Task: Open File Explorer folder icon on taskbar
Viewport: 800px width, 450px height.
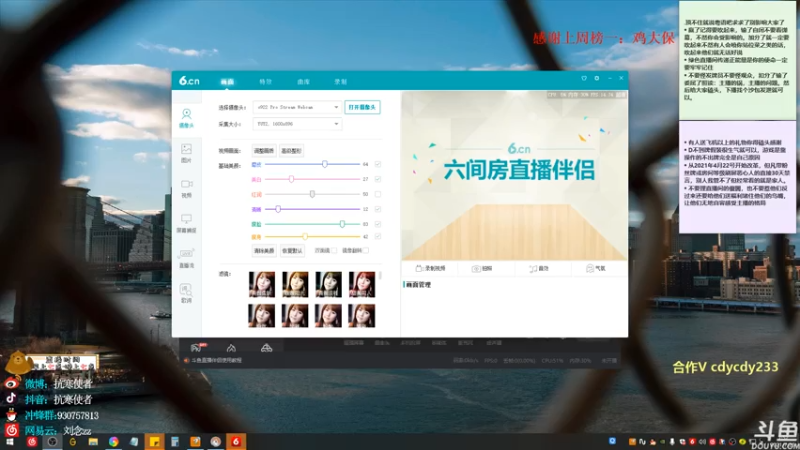Action: (93, 442)
